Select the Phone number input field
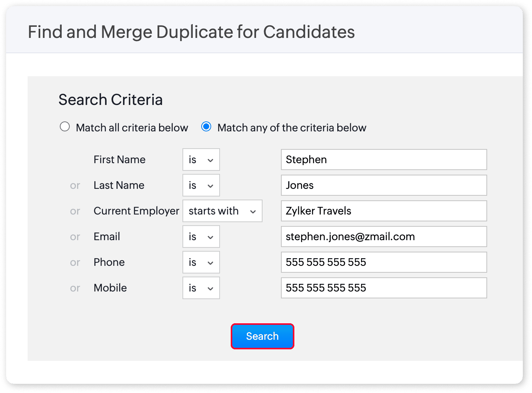Image resolution: width=532 pixels, height=393 pixels. (x=383, y=262)
